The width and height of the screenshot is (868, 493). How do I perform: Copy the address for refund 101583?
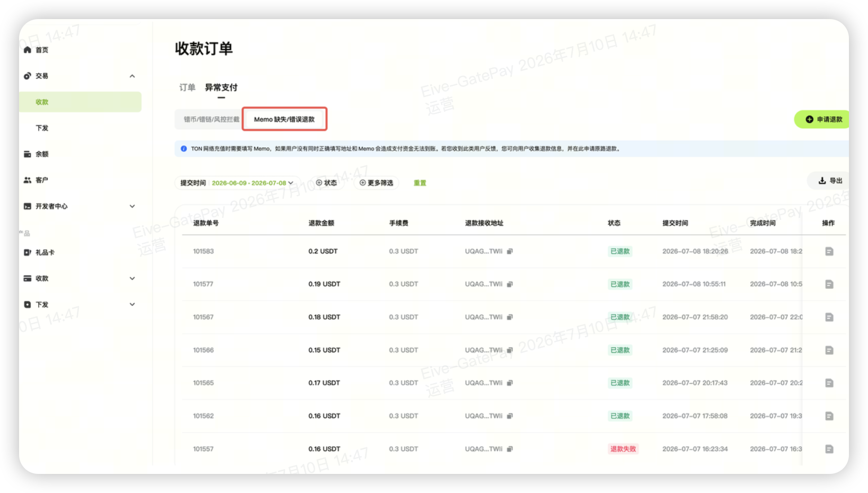click(x=510, y=251)
